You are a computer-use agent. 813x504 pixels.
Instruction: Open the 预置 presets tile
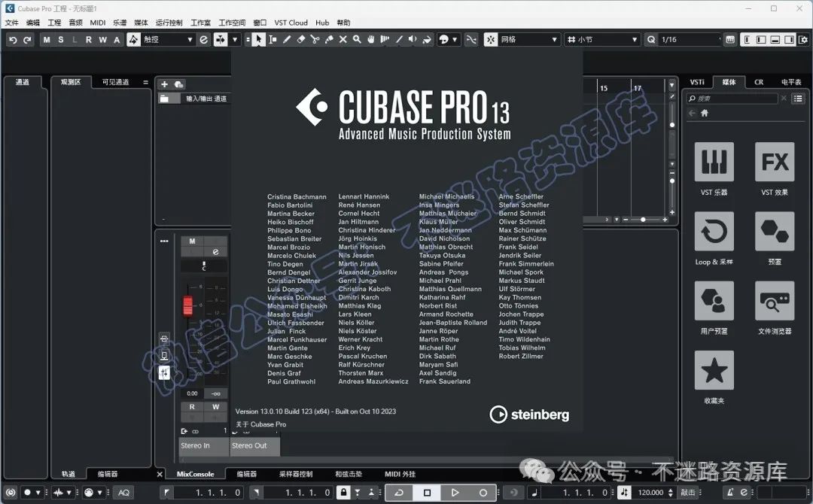(775, 231)
